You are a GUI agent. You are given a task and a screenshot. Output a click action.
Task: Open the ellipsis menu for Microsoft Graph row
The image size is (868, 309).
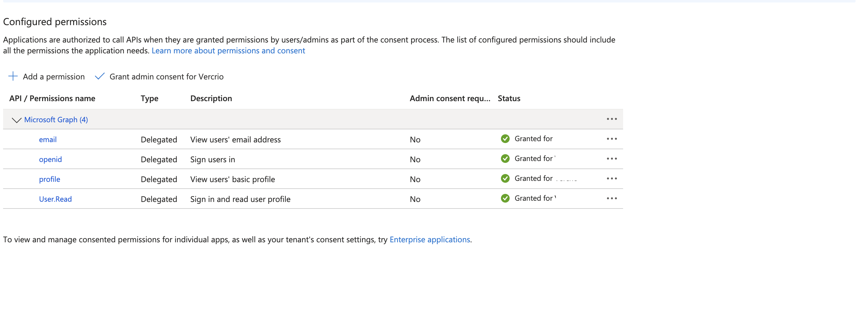click(612, 119)
